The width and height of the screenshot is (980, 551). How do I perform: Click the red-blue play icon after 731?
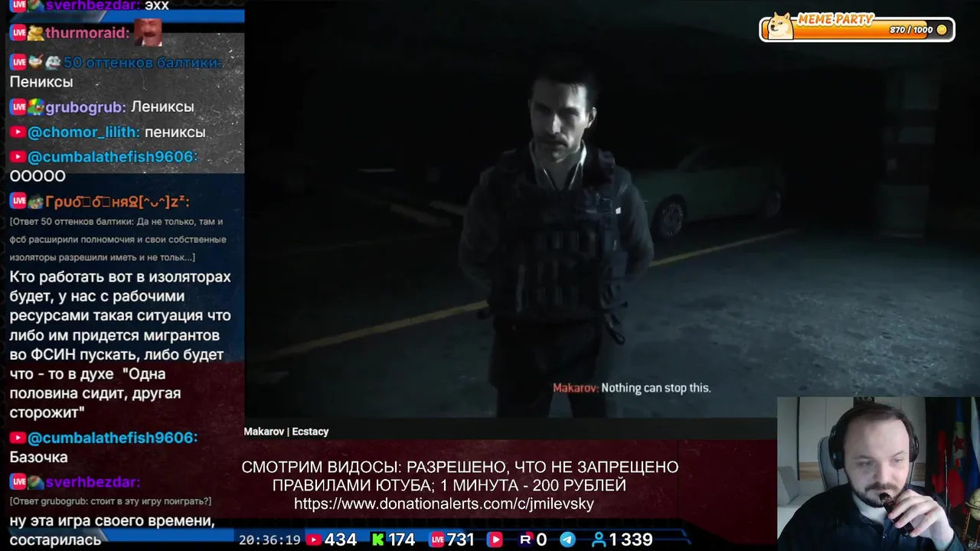(495, 540)
